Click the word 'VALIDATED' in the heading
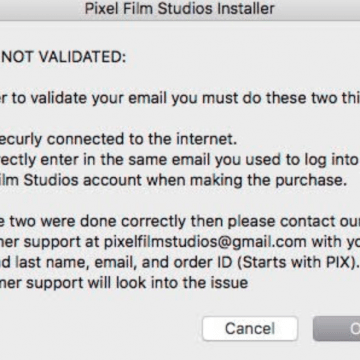 [x=80, y=58]
